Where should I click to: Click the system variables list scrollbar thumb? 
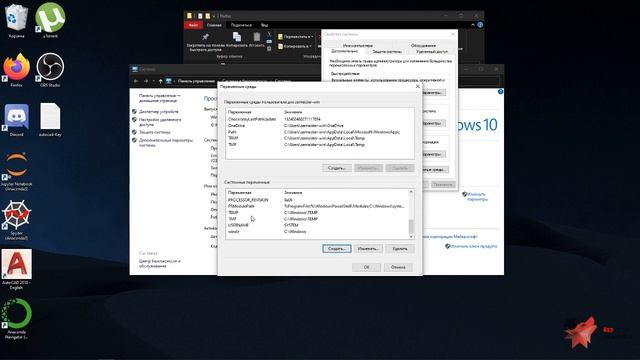point(411,226)
